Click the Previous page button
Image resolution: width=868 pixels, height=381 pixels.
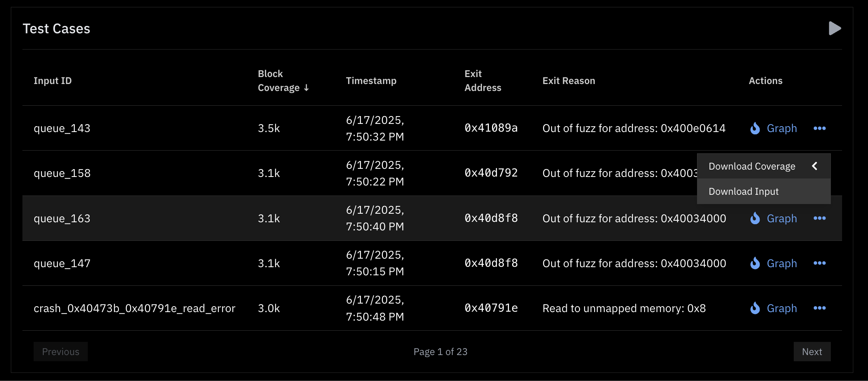[60, 352]
